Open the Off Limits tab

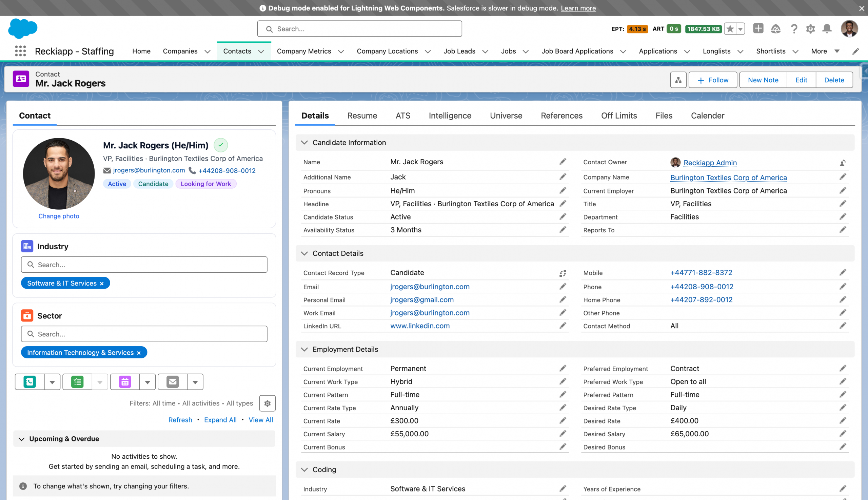(x=618, y=116)
